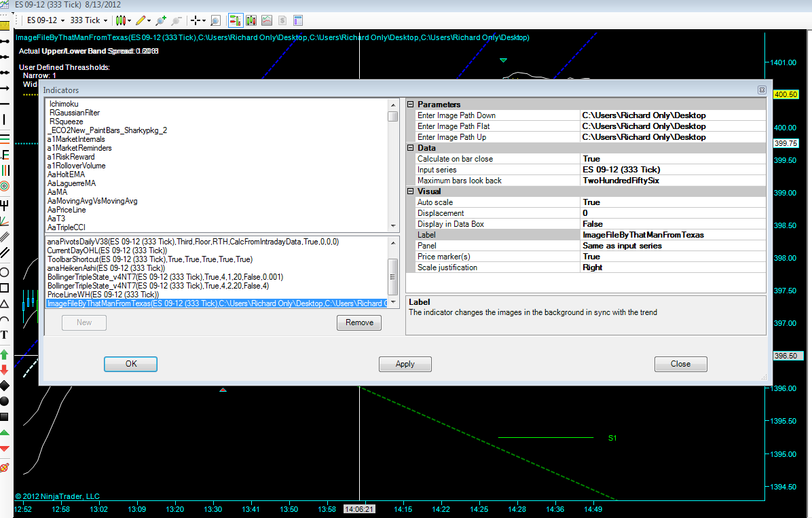This screenshot has width=812, height=518.
Task: Select the red arrow down marker
Action: 5,370
